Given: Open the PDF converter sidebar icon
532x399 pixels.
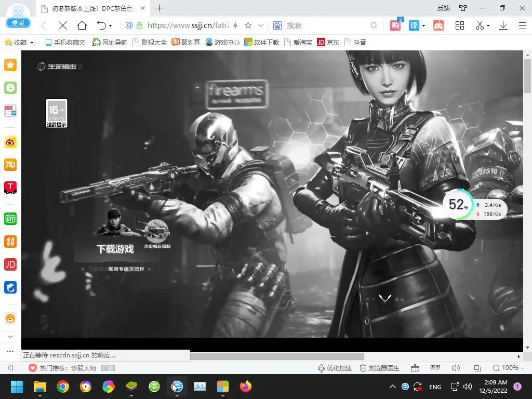Looking at the screenshot, I should tap(10, 111).
